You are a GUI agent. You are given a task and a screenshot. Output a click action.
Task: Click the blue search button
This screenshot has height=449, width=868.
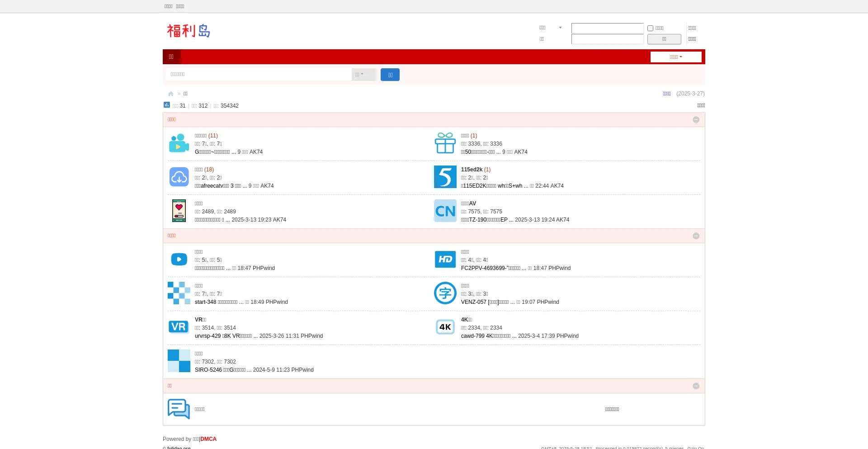click(390, 75)
